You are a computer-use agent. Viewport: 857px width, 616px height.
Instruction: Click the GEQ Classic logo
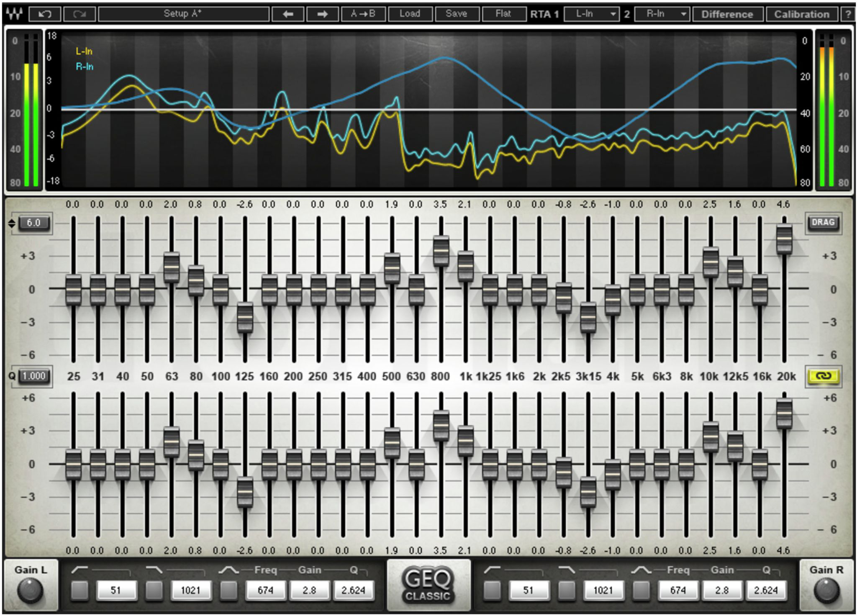(x=428, y=585)
